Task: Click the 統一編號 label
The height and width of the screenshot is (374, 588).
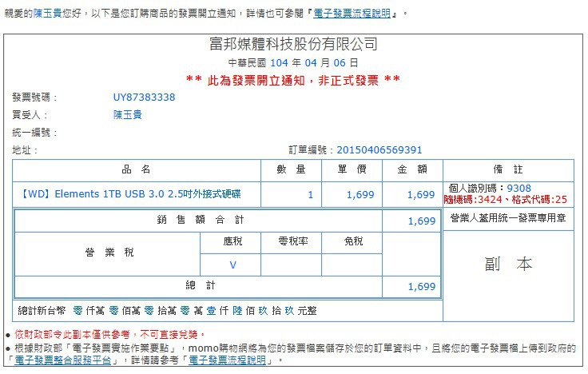Action: [x=35, y=133]
